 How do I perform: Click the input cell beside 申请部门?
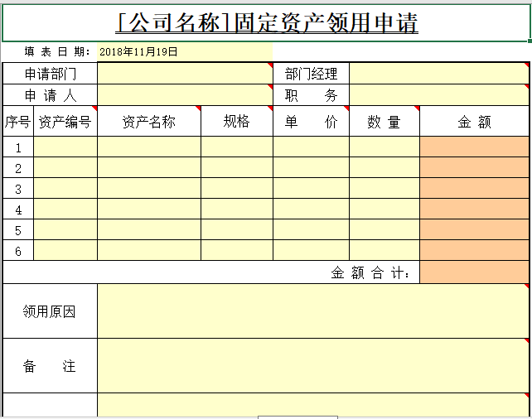click(184, 74)
